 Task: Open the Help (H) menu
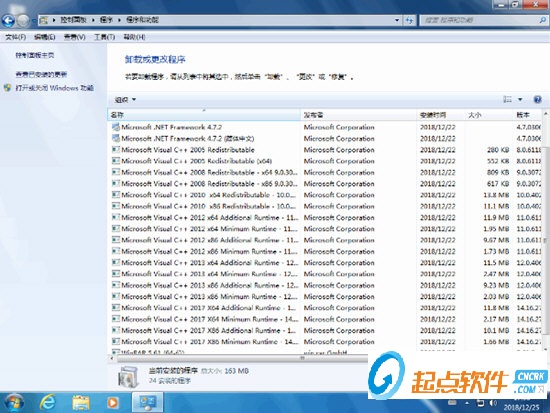point(134,37)
